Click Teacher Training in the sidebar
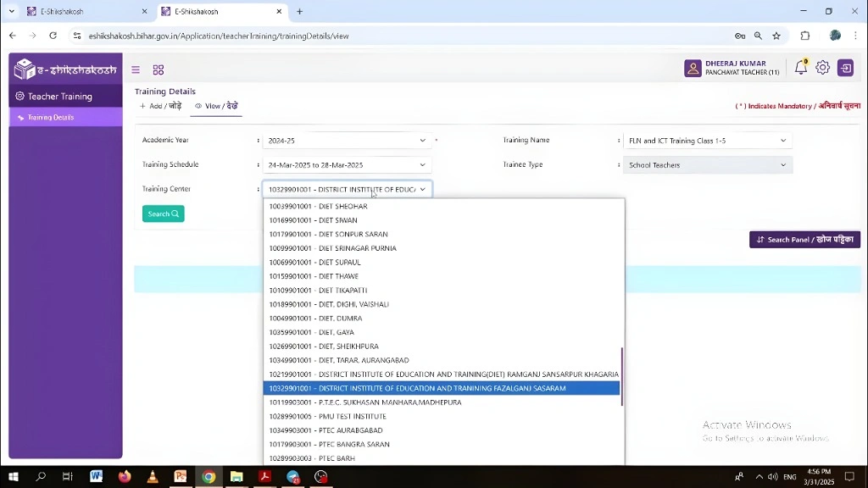 pyautogui.click(x=58, y=97)
